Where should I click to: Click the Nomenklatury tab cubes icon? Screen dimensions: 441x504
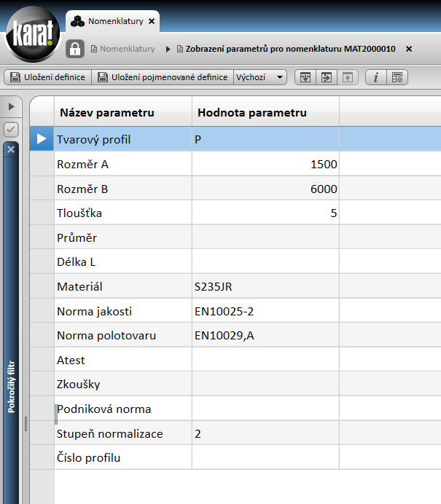click(77, 22)
